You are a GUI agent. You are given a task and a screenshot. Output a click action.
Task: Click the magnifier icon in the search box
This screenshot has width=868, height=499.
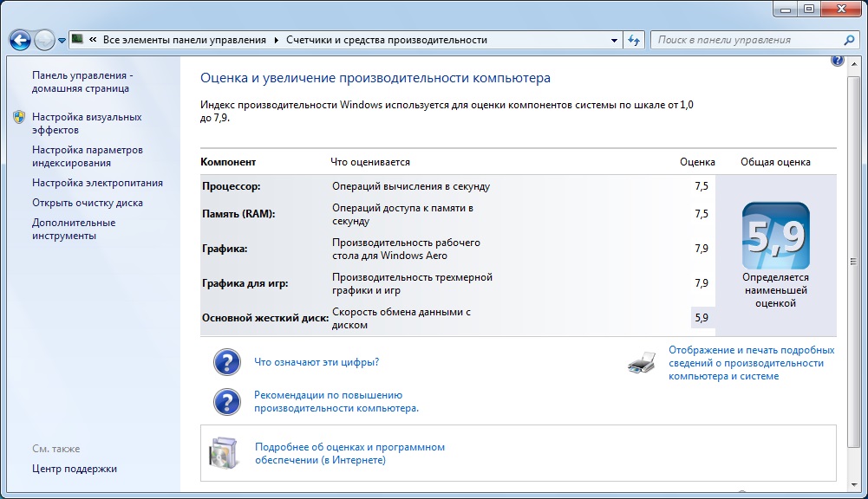point(849,40)
